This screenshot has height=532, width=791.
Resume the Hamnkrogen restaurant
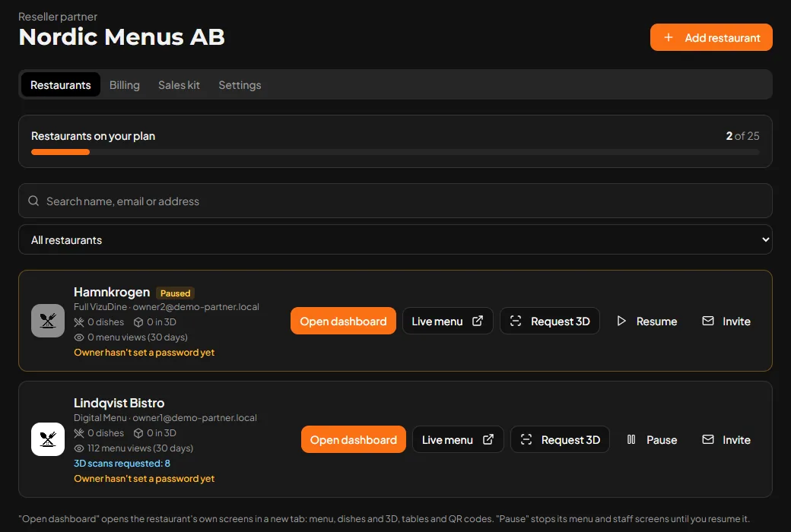click(646, 321)
